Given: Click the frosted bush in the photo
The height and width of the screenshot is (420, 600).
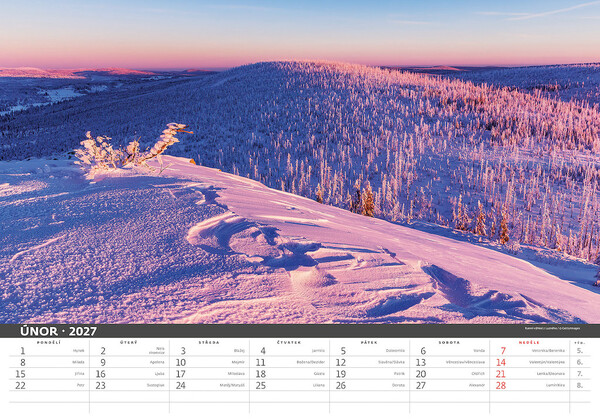Looking at the screenshot, I should (130, 148).
